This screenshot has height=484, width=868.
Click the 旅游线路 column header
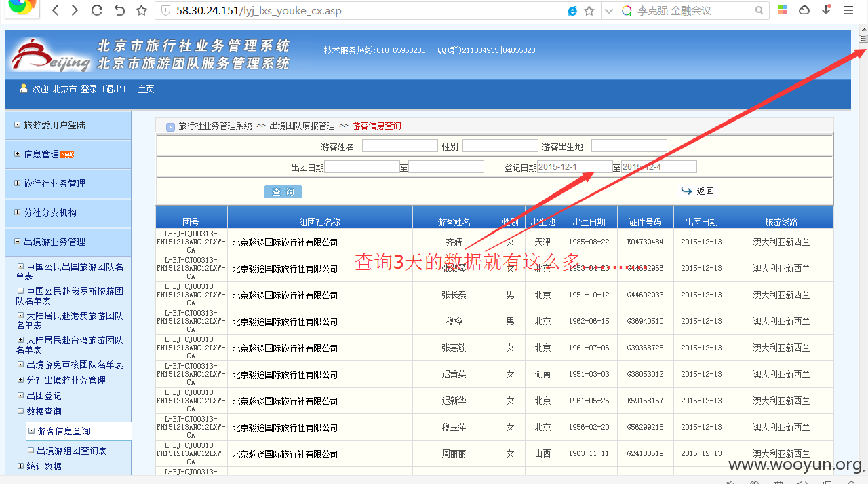(781, 222)
